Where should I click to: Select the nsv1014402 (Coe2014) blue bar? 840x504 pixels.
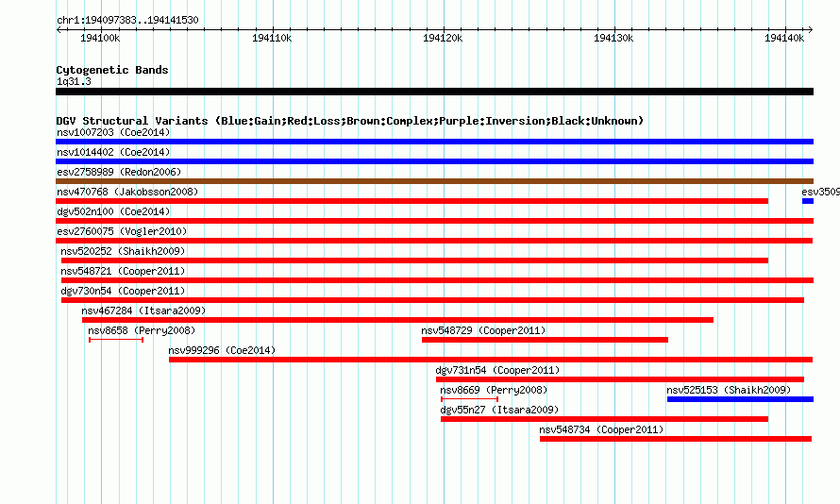(434, 161)
